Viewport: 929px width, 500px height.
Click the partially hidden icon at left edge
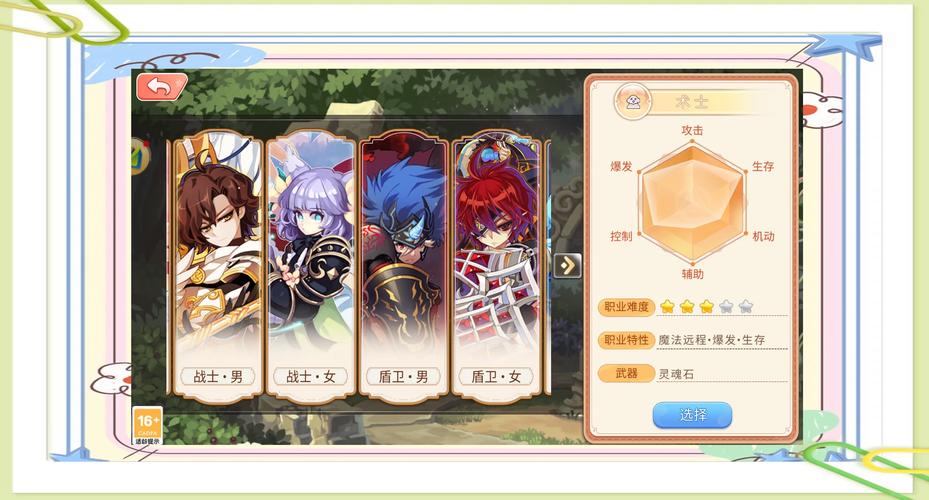[141, 156]
